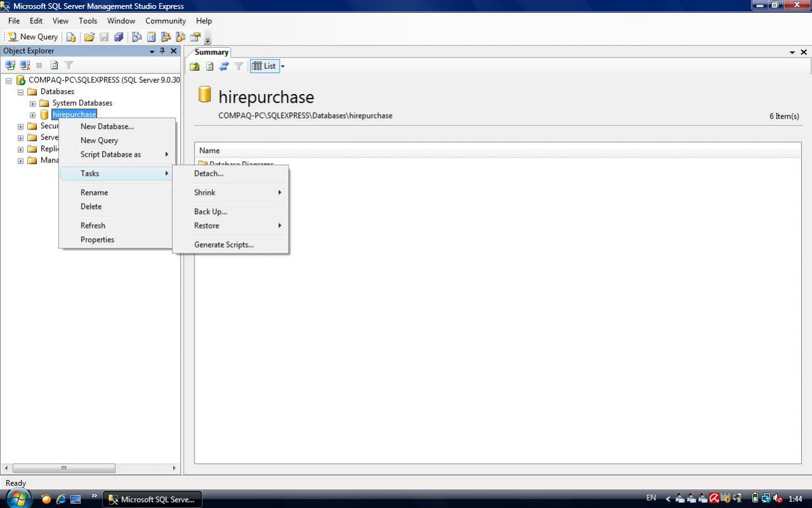Open the File menu
Image resolution: width=812 pixels, height=508 pixels.
tap(14, 21)
